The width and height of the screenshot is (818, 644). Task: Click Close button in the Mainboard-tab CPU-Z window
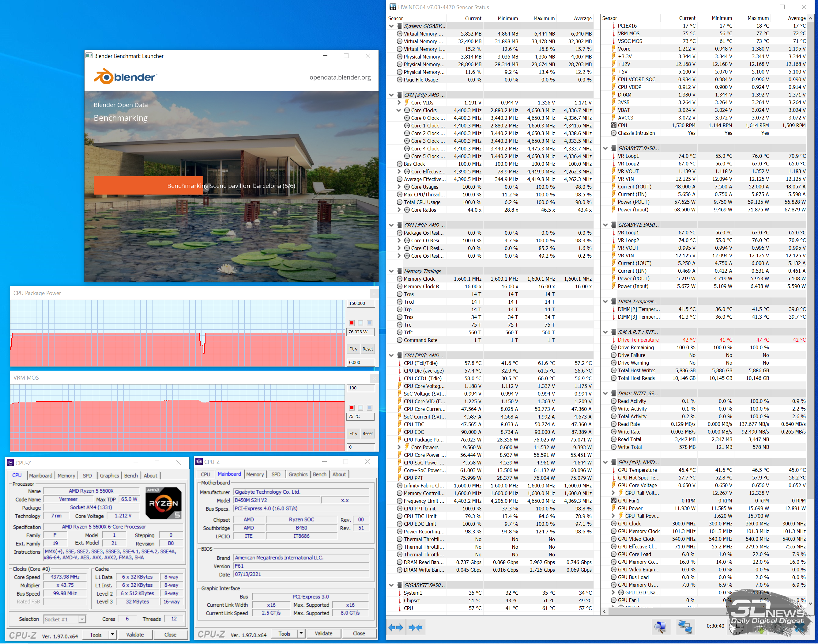click(x=359, y=634)
